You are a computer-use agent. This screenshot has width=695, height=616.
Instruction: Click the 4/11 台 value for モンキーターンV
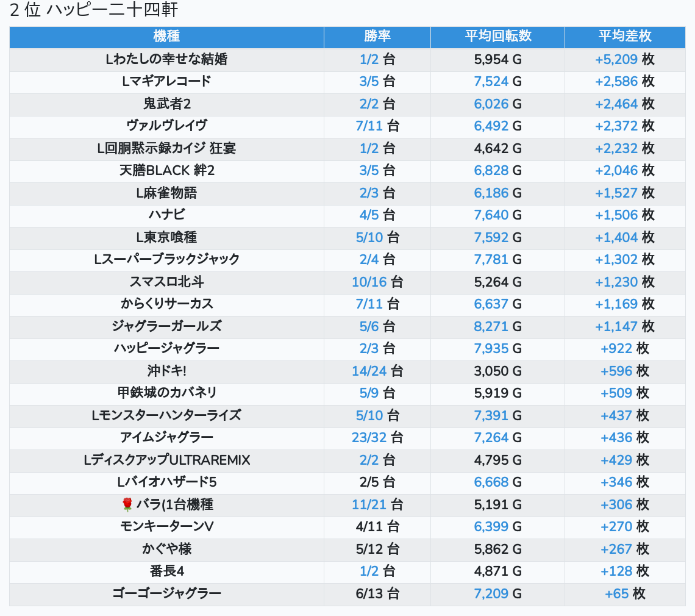coord(377,526)
